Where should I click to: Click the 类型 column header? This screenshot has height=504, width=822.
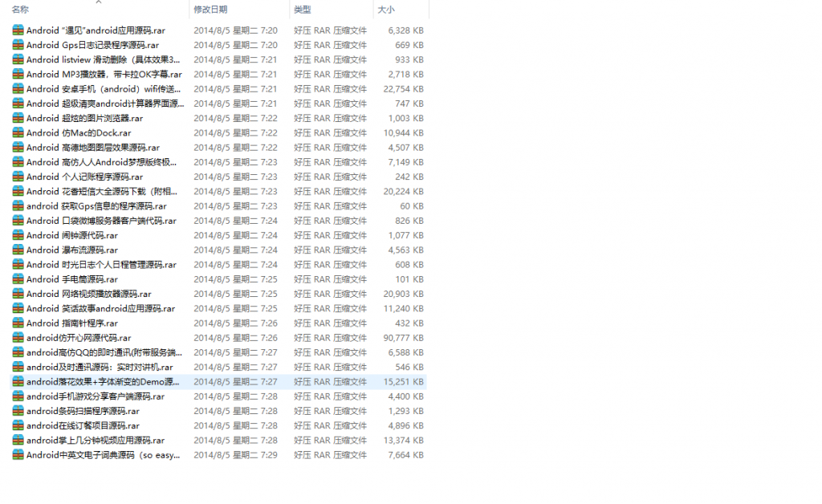(303, 10)
